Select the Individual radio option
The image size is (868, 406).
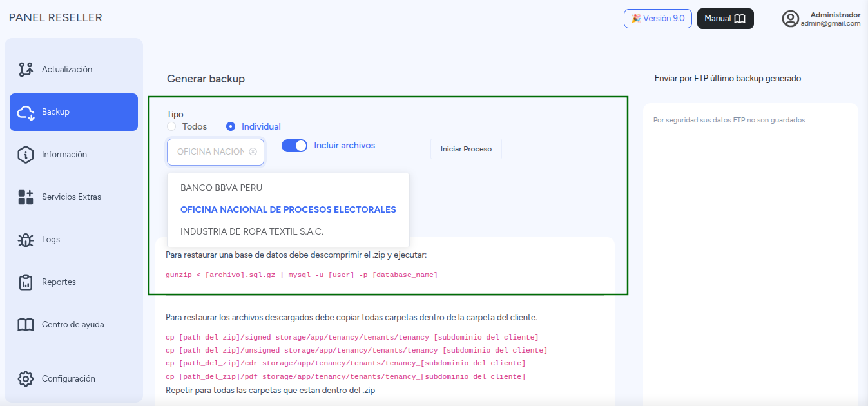tap(231, 127)
